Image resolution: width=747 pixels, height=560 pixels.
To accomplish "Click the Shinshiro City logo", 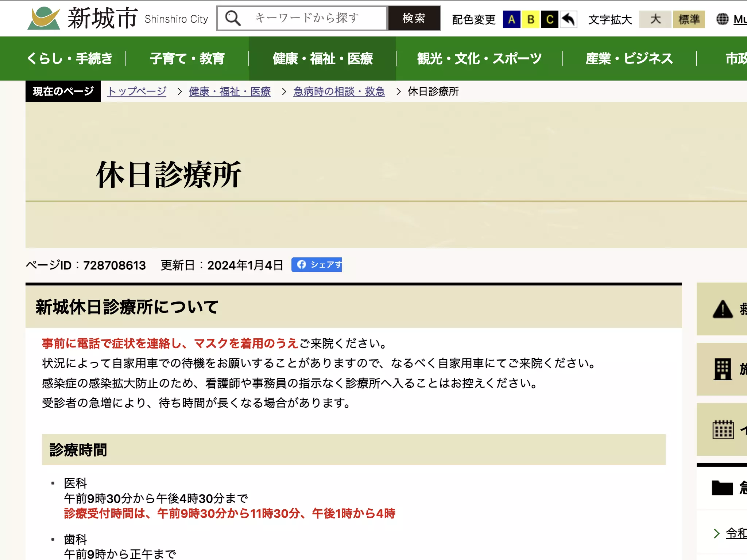I will click(117, 18).
